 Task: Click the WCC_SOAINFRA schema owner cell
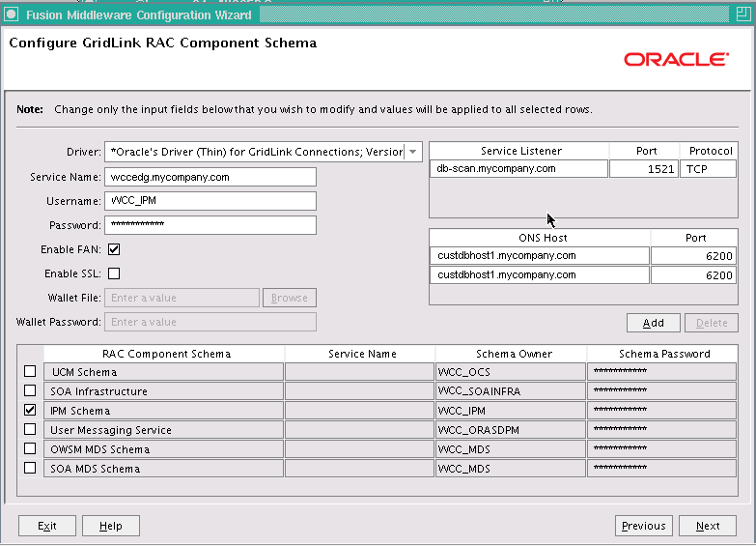click(511, 391)
